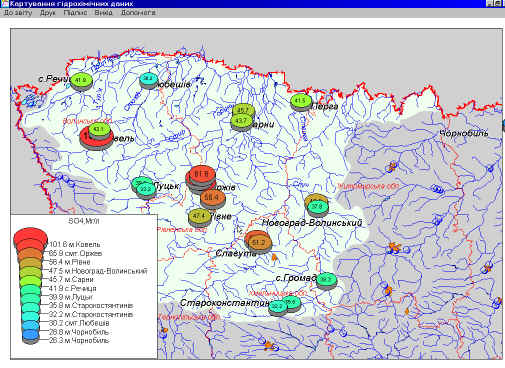This screenshot has height=368, width=505.
Task: Click the cyan marker at с.Громада
Action: click(x=326, y=281)
